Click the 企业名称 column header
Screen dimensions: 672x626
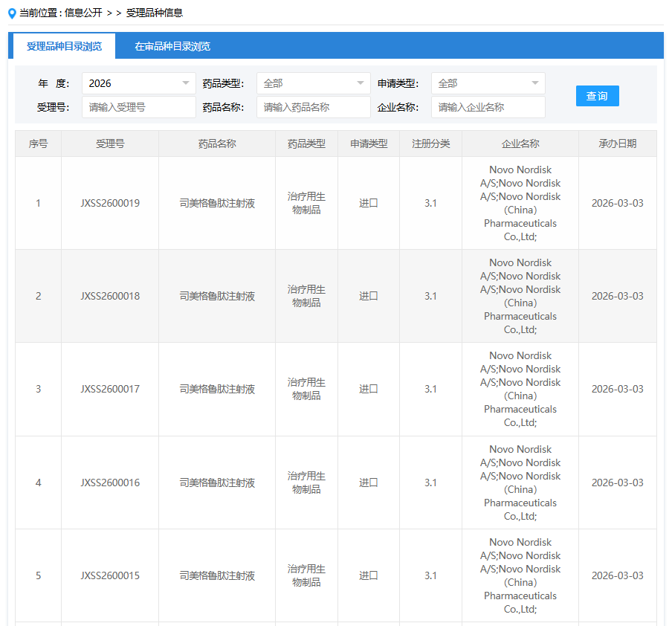(520, 143)
